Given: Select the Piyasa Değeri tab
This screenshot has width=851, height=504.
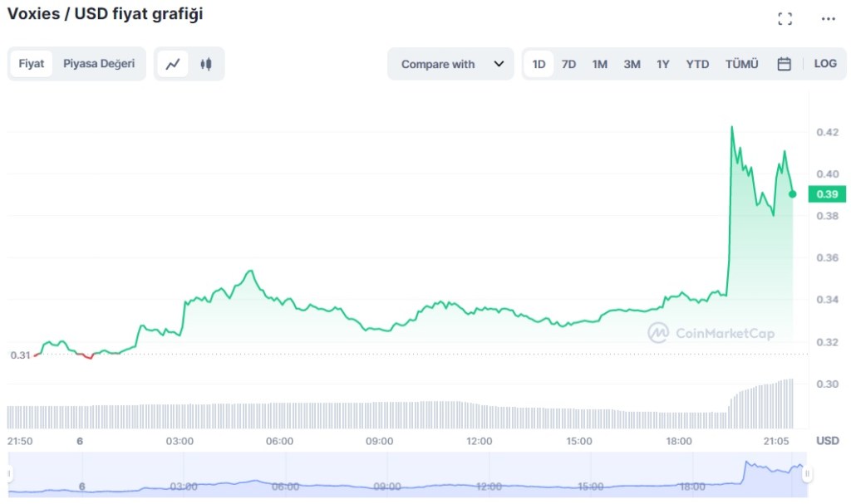Looking at the screenshot, I should tap(99, 63).
